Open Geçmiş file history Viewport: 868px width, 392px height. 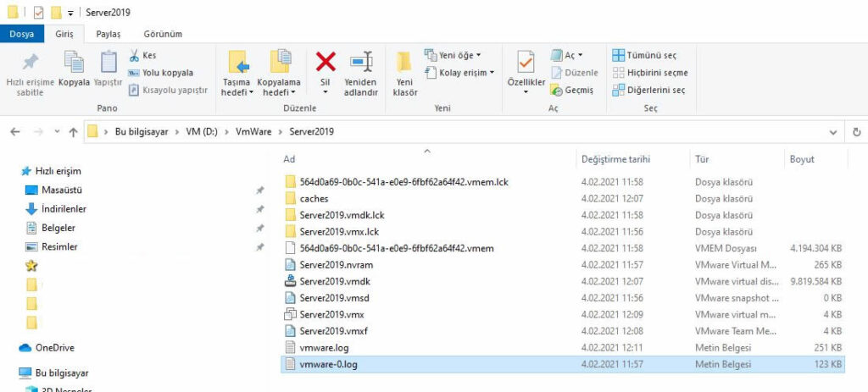point(572,90)
